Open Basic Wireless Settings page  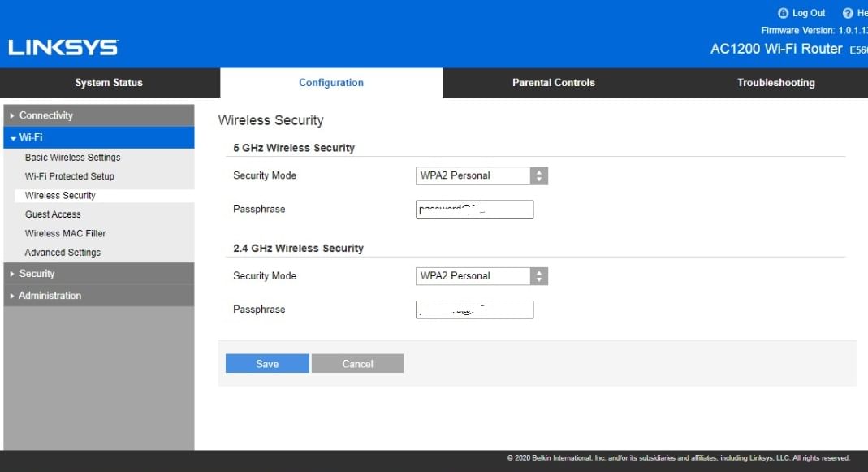click(72, 158)
